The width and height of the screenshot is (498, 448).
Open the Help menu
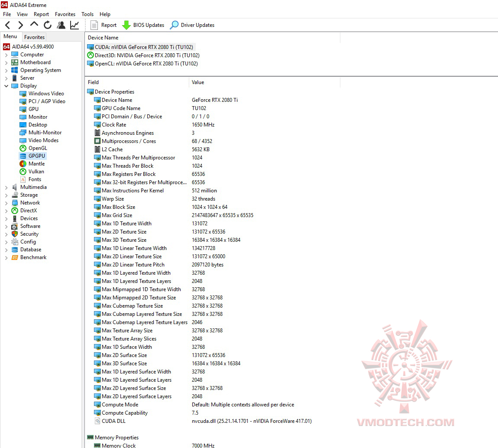click(105, 14)
